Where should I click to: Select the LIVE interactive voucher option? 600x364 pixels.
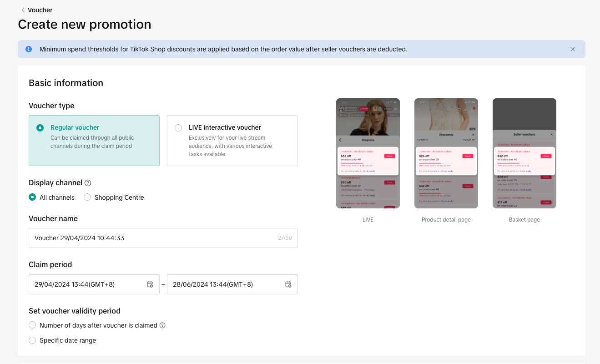click(178, 128)
